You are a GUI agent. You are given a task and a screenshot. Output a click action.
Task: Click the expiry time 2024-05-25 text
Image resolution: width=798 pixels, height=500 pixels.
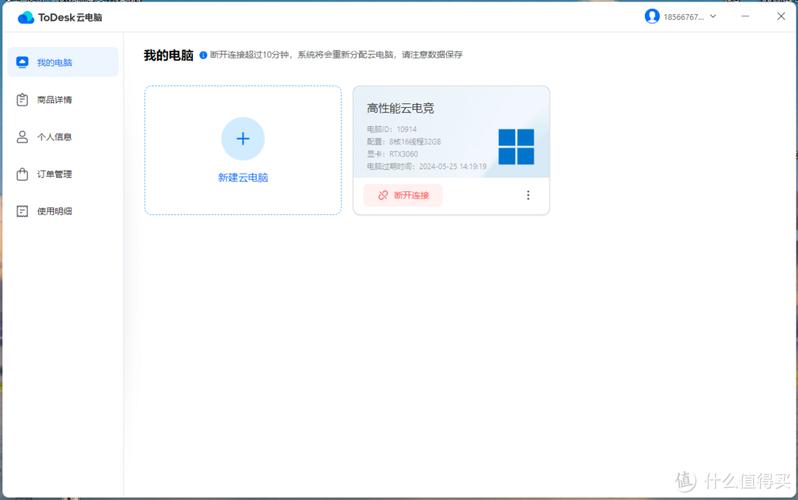tap(426, 166)
